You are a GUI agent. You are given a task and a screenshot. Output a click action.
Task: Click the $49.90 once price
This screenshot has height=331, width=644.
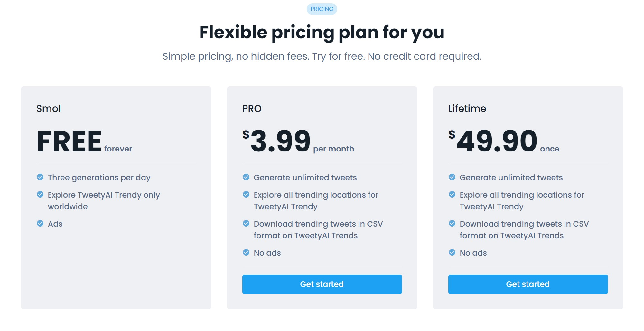(x=504, y=141)
